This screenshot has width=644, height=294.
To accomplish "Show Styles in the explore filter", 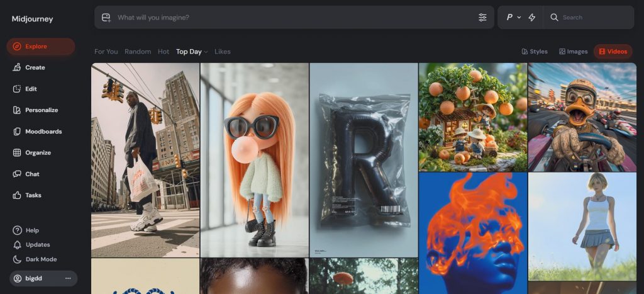I will click(x=535, y=52).
